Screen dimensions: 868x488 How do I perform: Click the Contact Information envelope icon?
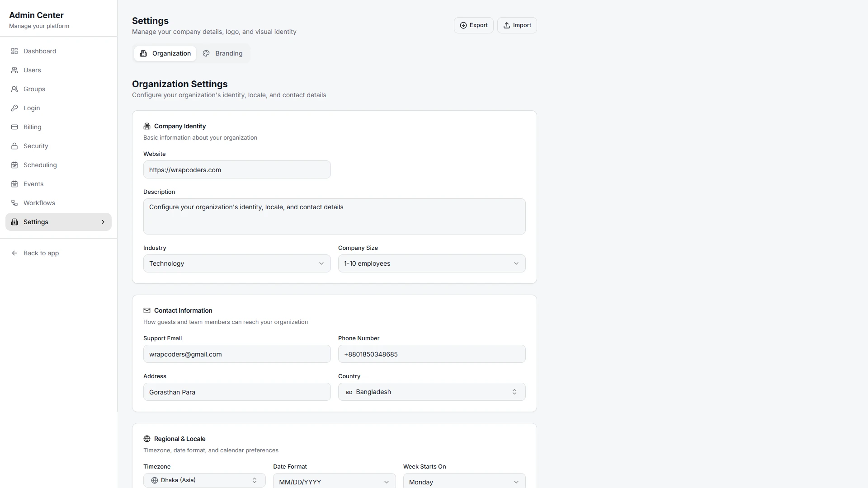147,310
